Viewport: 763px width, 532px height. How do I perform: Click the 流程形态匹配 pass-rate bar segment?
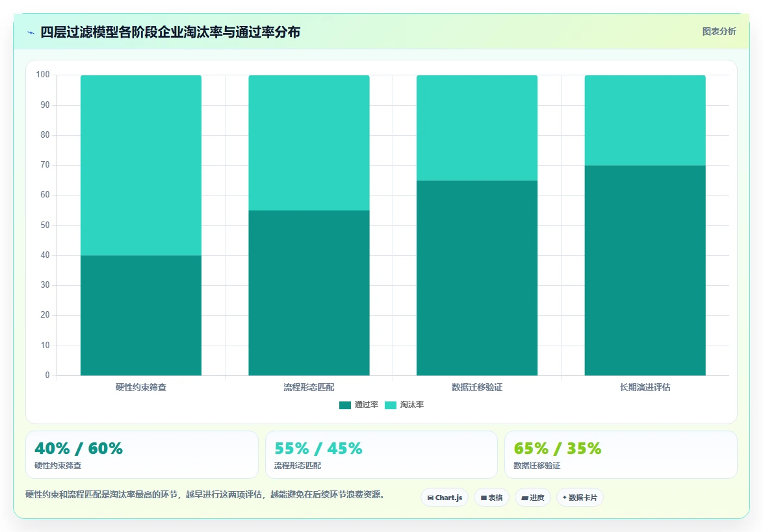pyautogui.click(x=309, y=293)
